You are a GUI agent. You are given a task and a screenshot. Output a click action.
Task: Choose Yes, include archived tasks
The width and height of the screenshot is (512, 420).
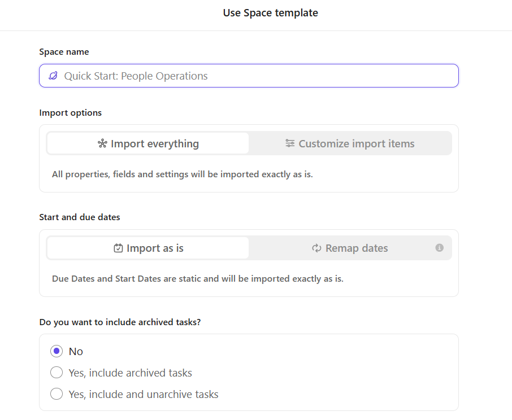coord(57,372)
